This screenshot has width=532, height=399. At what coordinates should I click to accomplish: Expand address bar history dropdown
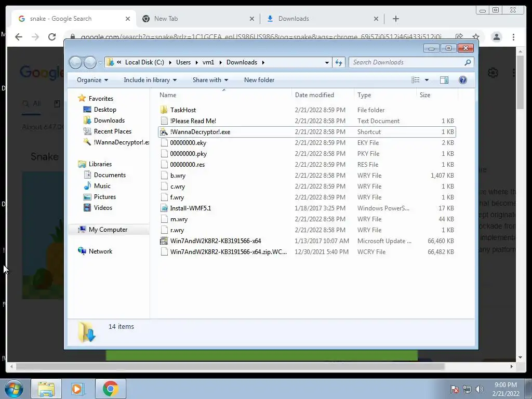(327, 63)
